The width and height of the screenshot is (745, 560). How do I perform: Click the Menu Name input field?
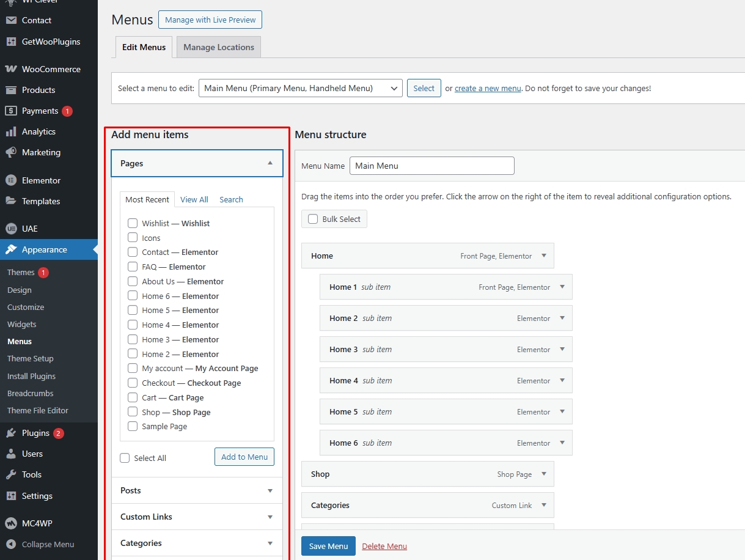point(431,166)
